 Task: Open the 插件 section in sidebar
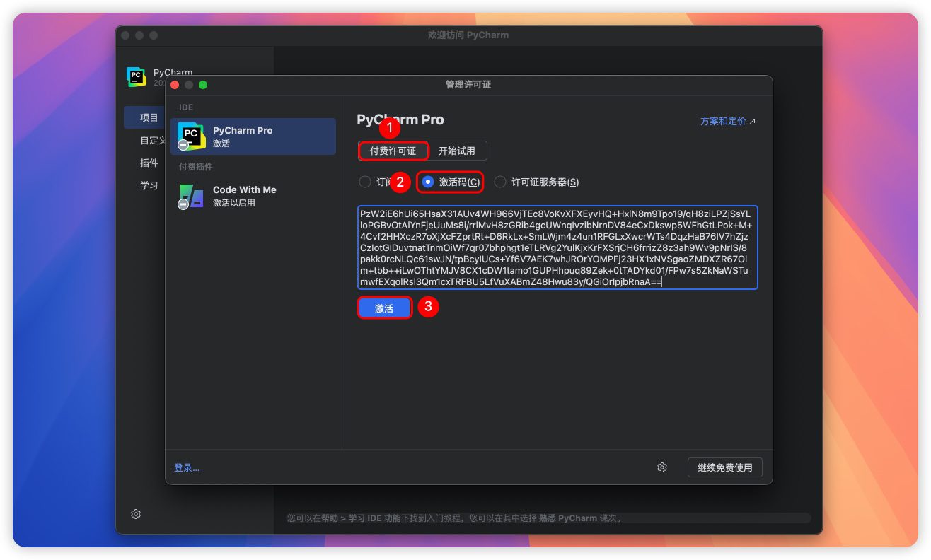(x=149, y=163)
